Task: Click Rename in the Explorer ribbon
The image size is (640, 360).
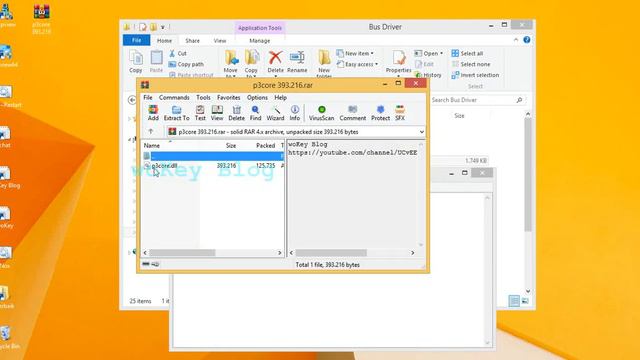Action: (x=297, y=62)
